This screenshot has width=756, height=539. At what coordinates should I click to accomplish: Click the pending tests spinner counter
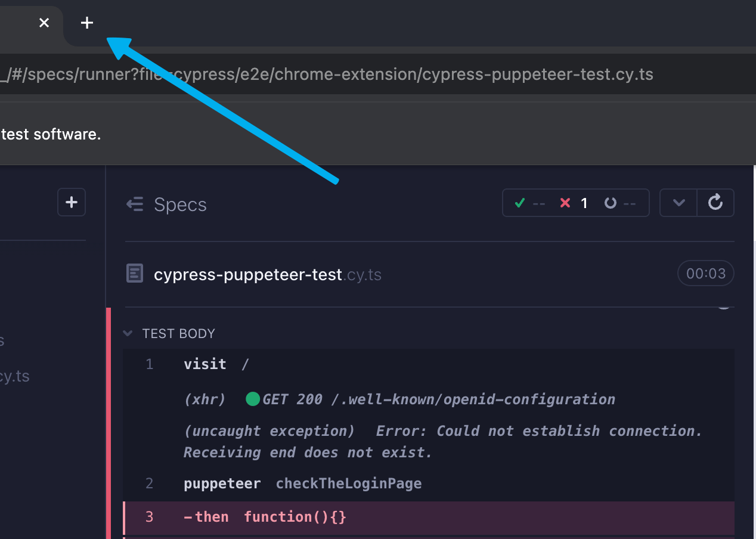(x=619, y=203)
